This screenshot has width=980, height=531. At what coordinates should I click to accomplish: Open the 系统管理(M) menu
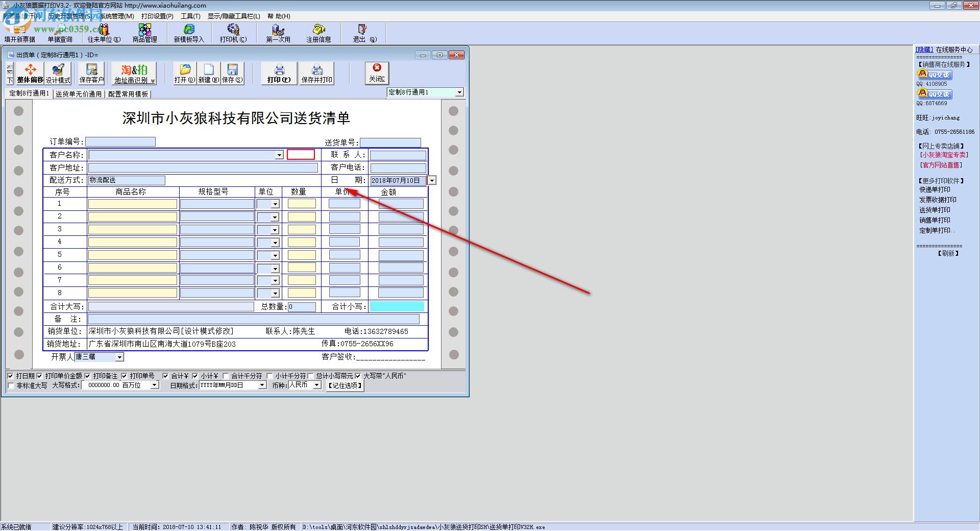coord(117,16)
